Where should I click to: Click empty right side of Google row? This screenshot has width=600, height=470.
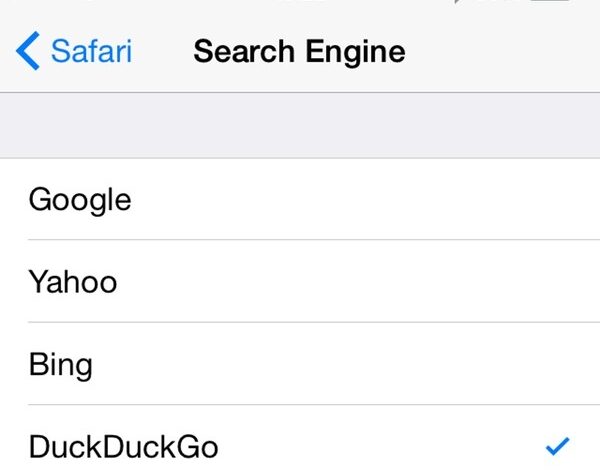[x=480, y=199]
